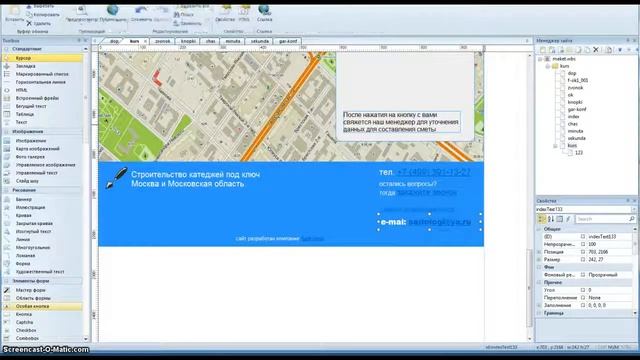The width and height of the screenshot is (640, 360).
Task: Select index page in site manager tree
Action: click(573, 117)
